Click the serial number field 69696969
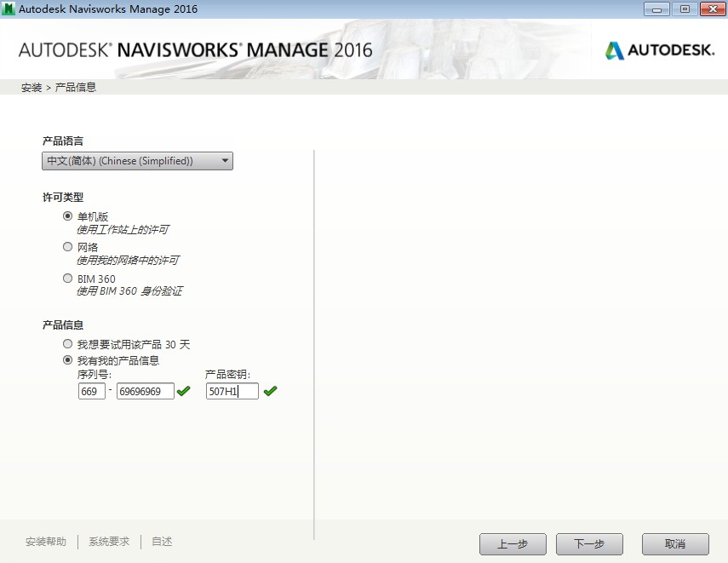The height and width of the screenshot is (563, 728). [x=145, y=391]
